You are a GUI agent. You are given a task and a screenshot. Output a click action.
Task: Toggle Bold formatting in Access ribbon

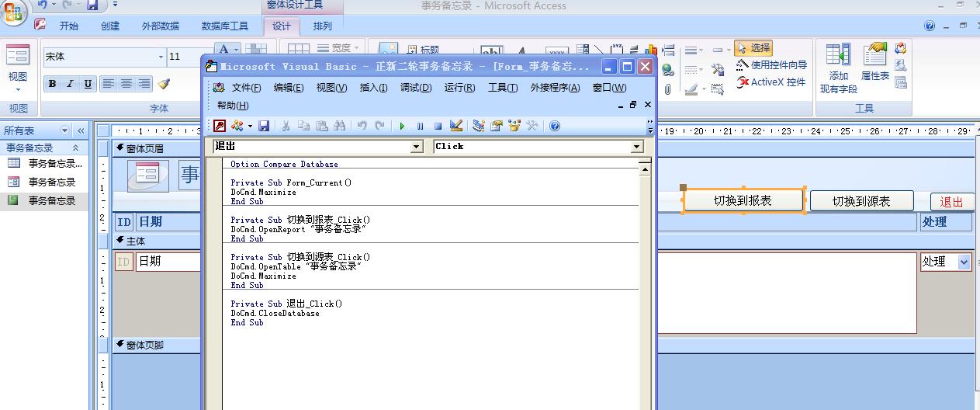pos(52,84)
